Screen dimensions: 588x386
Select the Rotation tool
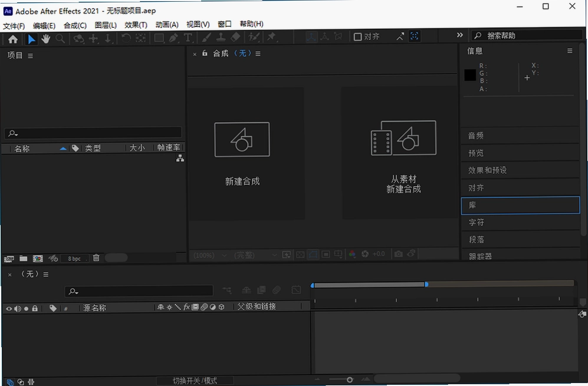pos(126,38)
